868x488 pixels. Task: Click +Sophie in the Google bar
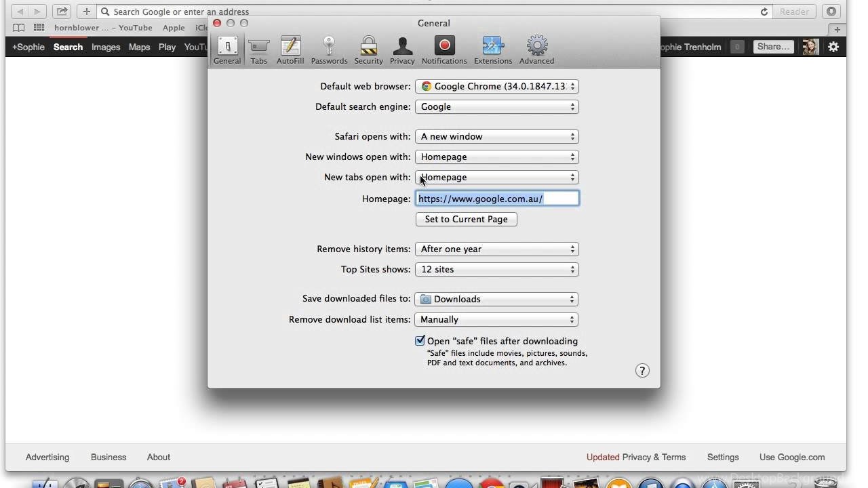tap(28, 47)
